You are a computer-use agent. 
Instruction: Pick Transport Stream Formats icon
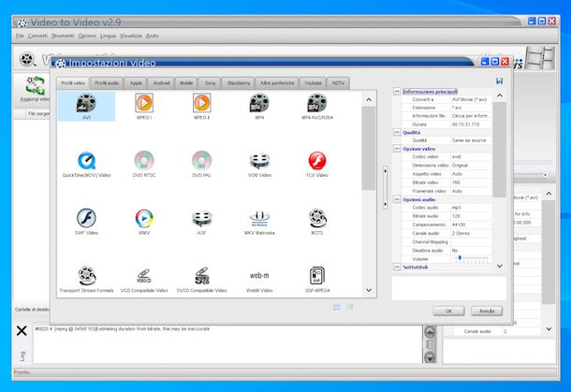pos(86,279)
